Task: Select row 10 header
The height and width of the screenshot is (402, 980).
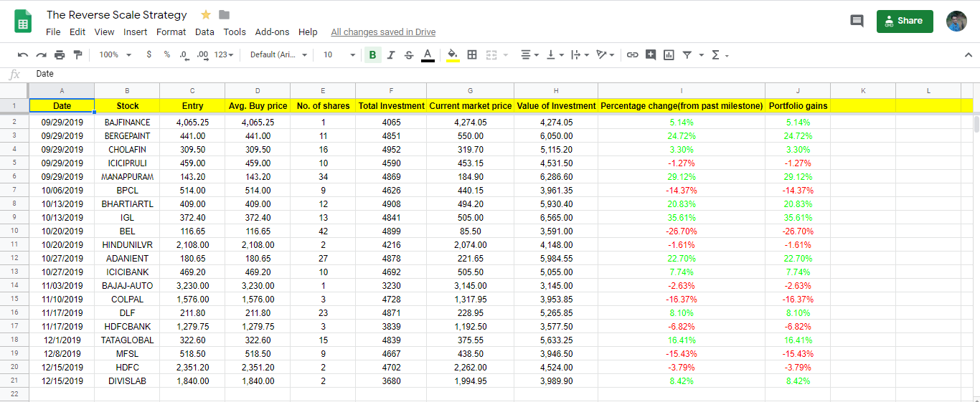Action: click(x=14, y=231)
